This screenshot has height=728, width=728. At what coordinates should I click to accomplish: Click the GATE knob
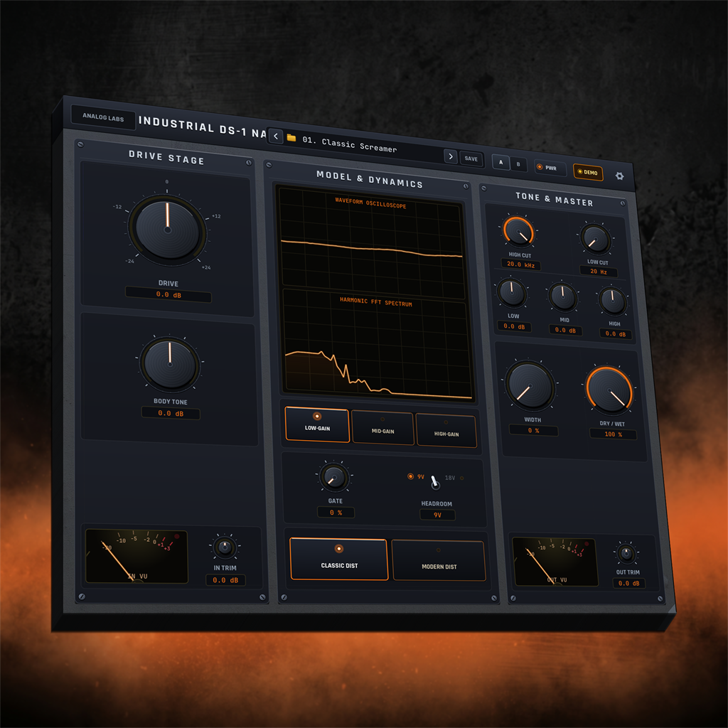[334, 477]
